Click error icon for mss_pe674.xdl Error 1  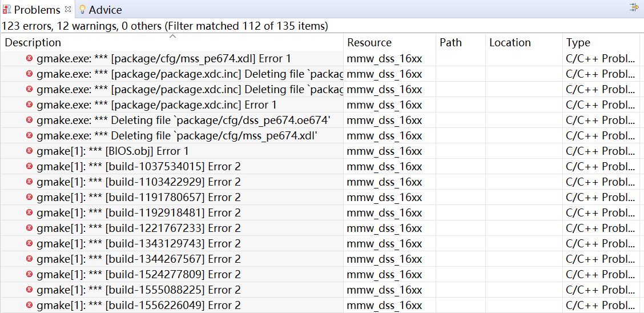click(29, 58)
